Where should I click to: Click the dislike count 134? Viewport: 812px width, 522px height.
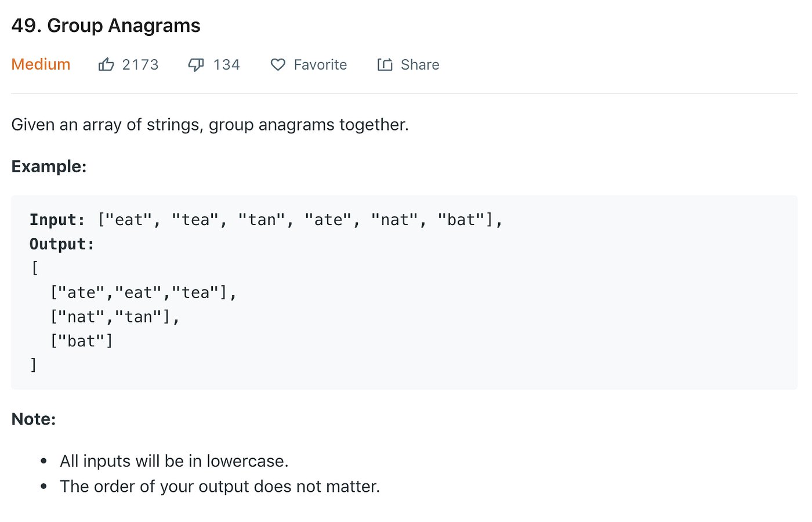(x=226, y=64)
